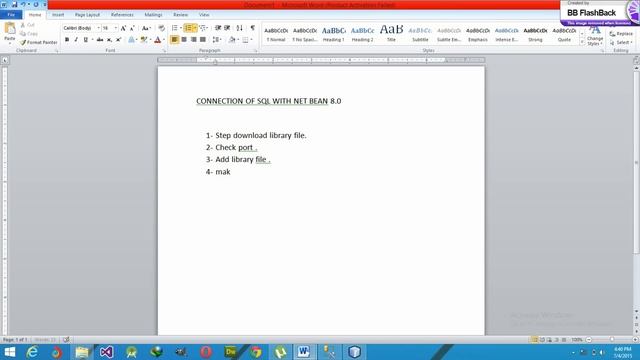This screenshot has width=640, height=360.
Task: Select Align Text Left
Action: pyautogui.click(x=175, y=40)
